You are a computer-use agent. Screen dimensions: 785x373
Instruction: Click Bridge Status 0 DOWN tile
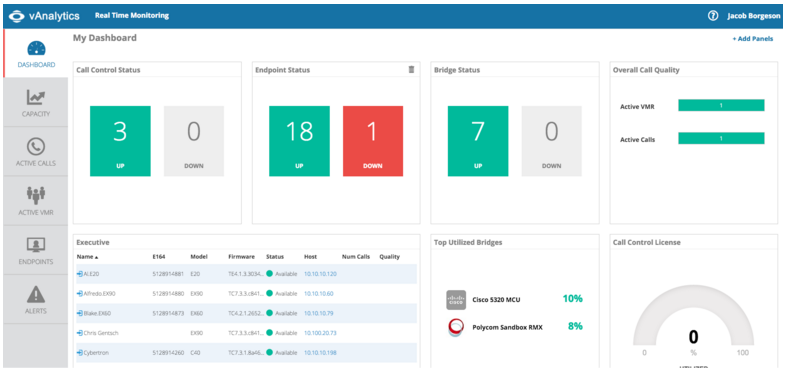point(552,141)
